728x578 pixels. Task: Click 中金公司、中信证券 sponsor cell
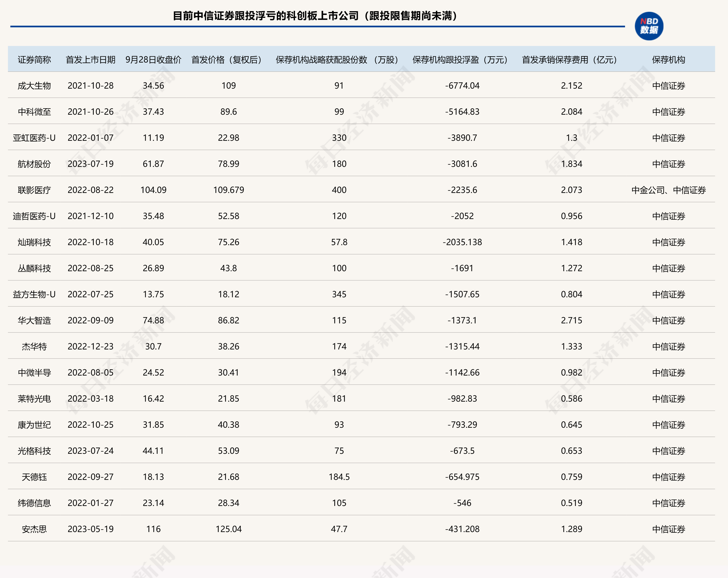668,190
